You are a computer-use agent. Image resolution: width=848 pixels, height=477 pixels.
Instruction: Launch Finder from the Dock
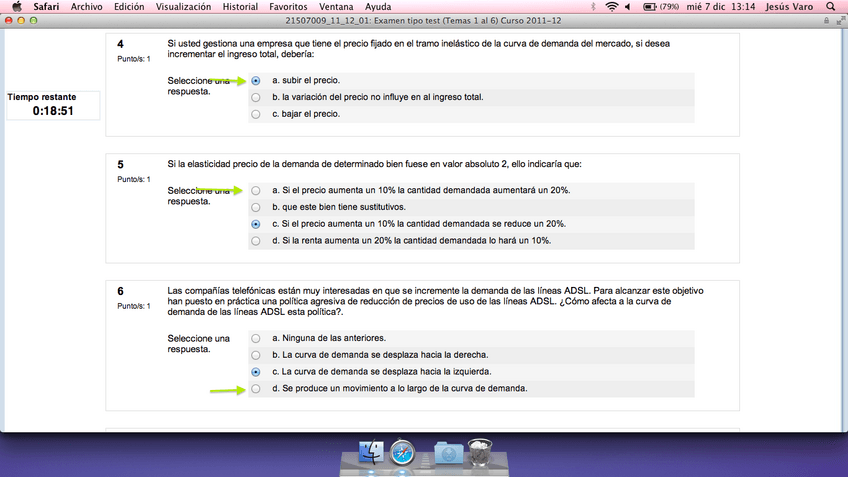pos(370,453)
